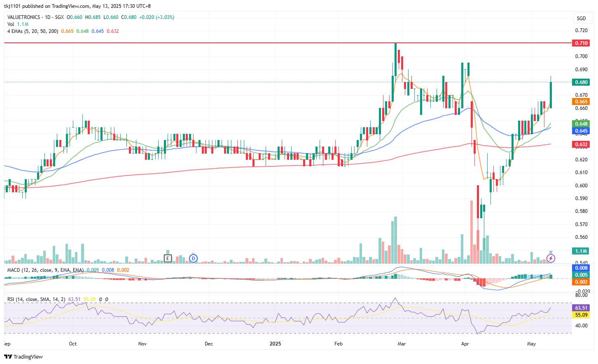The image size is (598, 364).
Task: Select the RSI indicator legend
Action: [x=58, y=299]
